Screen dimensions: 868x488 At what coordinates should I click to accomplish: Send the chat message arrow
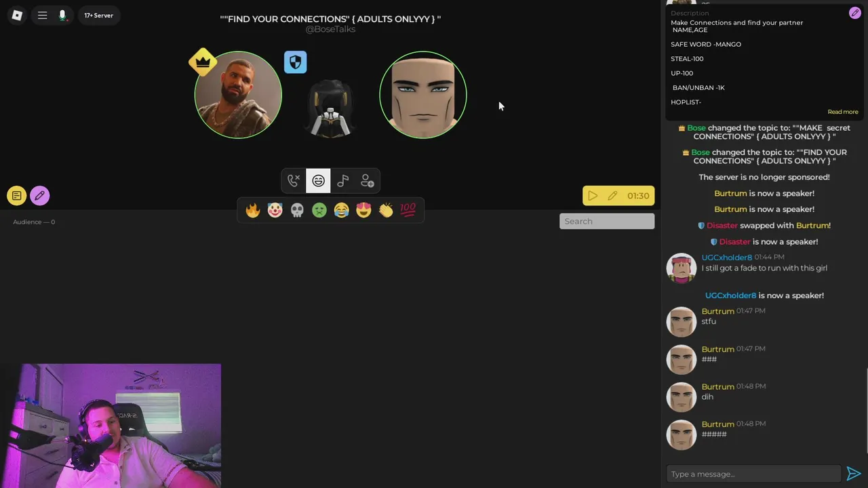[853, 474]
